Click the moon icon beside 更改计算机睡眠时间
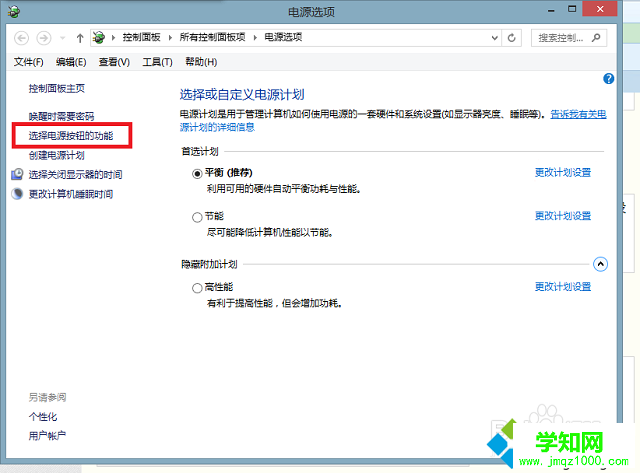 click(17, 193)
